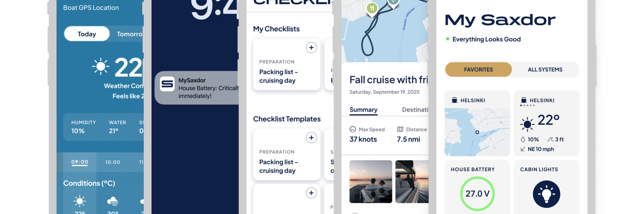Open the MySaxdor notification app icon

167,84
